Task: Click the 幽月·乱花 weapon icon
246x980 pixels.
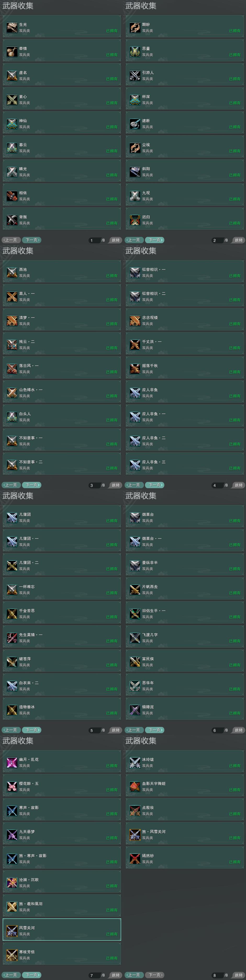Action: (12, 762)
